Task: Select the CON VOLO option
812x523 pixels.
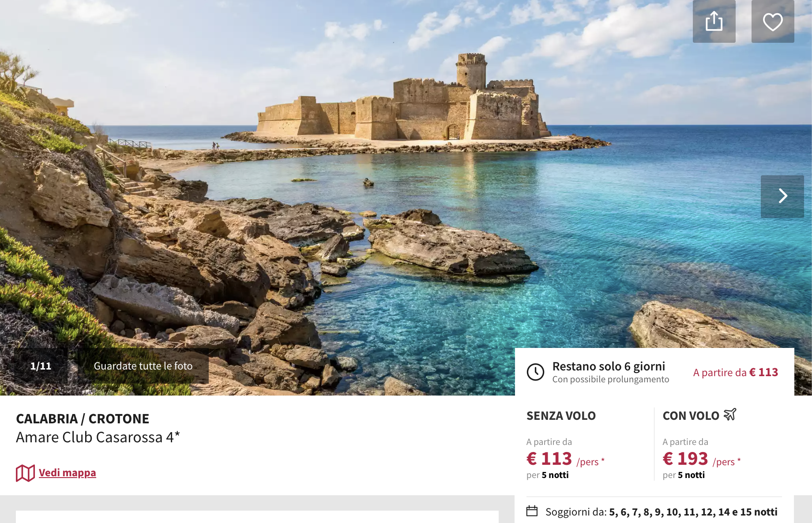Action: [x=691, y=416]
